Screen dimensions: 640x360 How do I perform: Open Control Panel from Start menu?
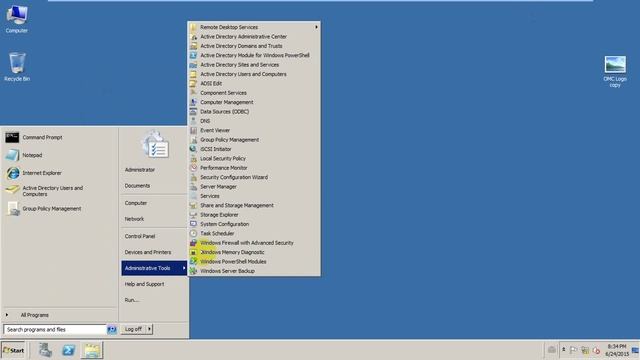pos(154,236)
